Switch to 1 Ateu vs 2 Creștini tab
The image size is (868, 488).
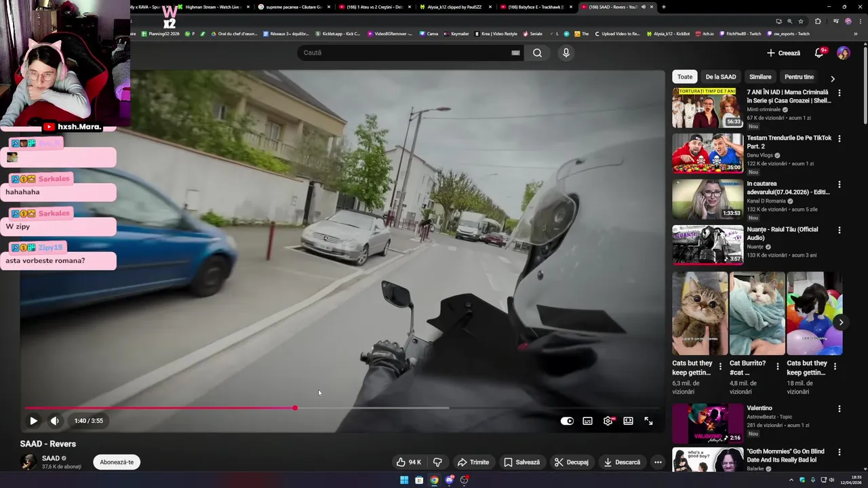click(x=375, y=7)
